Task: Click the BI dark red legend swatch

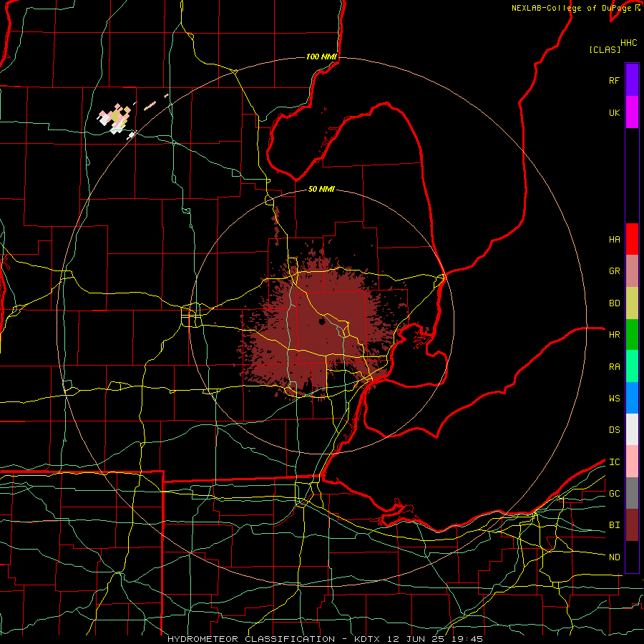Action: 632,525
